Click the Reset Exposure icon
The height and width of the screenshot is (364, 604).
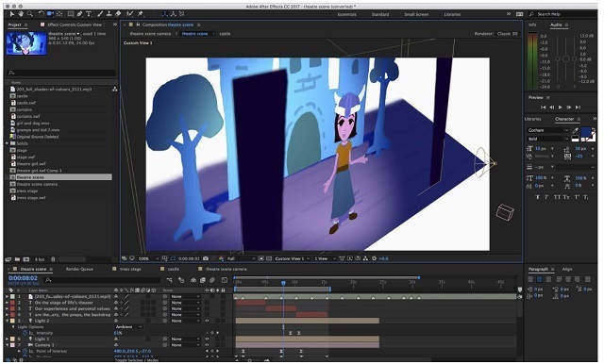[374, 258]
